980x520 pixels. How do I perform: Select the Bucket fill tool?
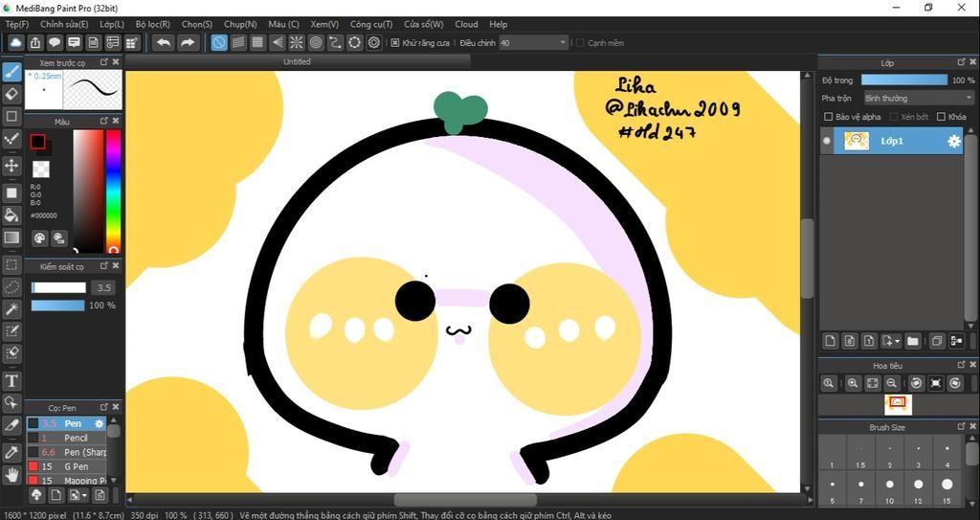[x=11, y=215]
